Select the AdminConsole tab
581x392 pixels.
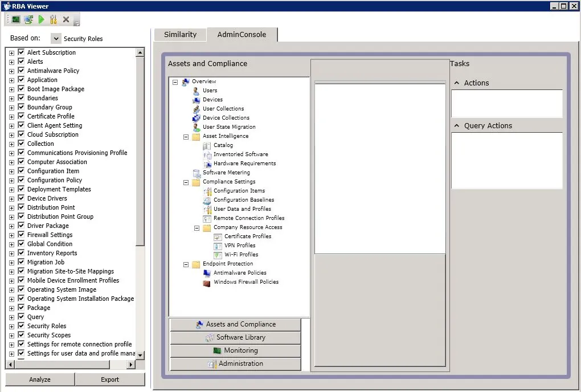point(242,34)
